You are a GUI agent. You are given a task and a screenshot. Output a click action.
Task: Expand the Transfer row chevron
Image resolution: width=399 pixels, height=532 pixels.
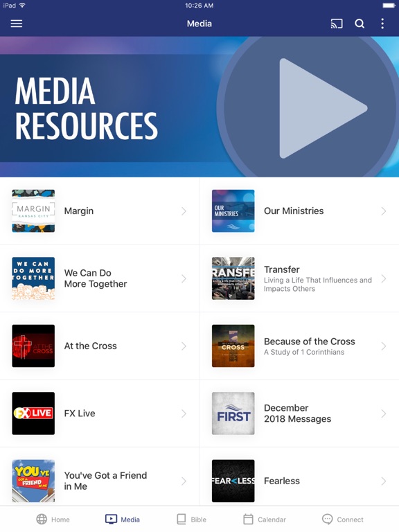point(384,278)
